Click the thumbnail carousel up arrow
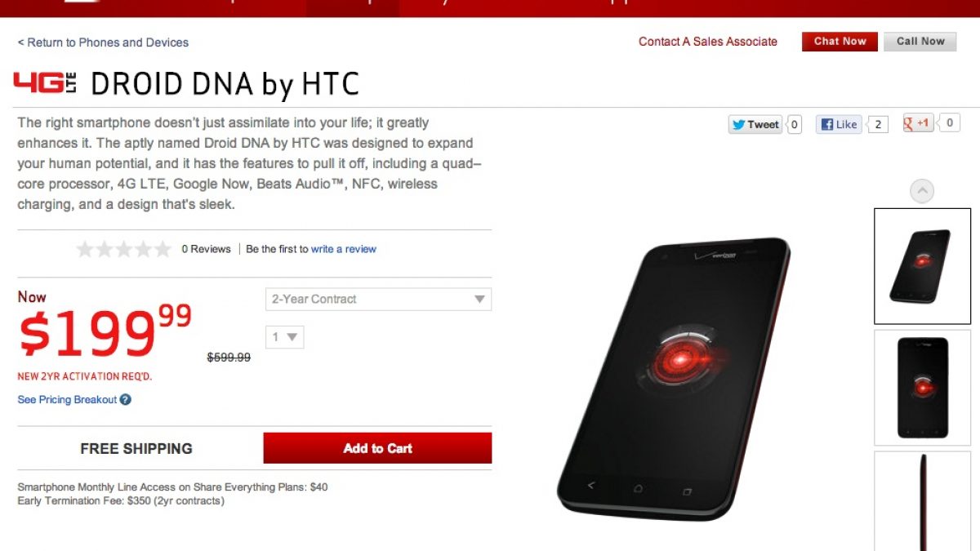The width and height of the screenshot is (980, 551). 922,192
